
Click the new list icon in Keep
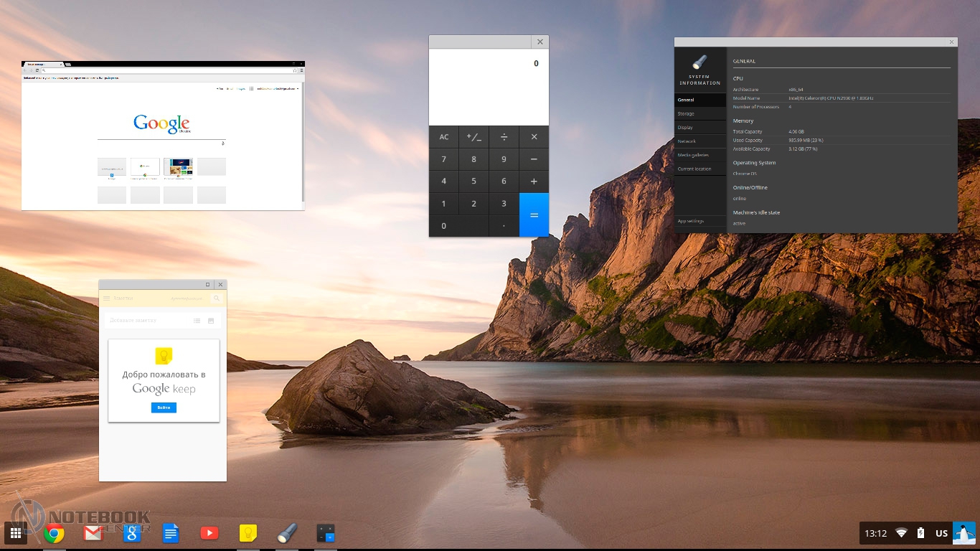[197, 321]
